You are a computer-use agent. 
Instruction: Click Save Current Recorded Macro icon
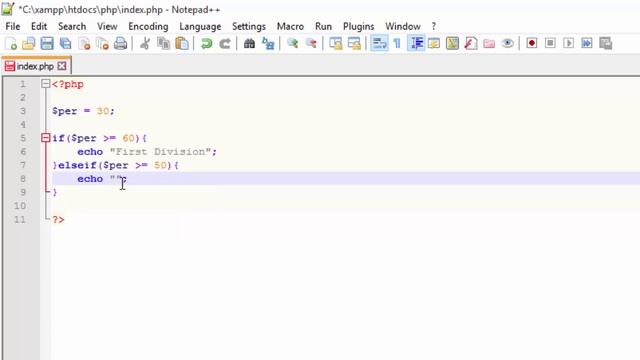pyautogui.click(x=605, y=43)
